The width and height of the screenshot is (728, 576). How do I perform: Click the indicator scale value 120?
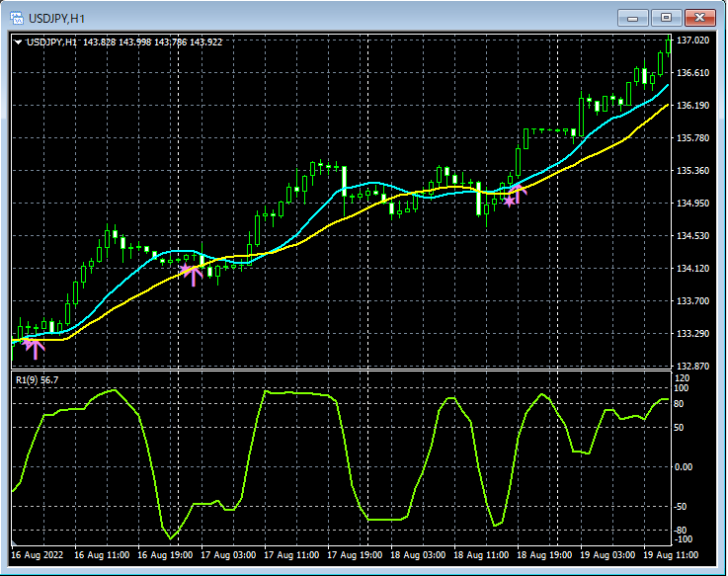coord(683,378)
